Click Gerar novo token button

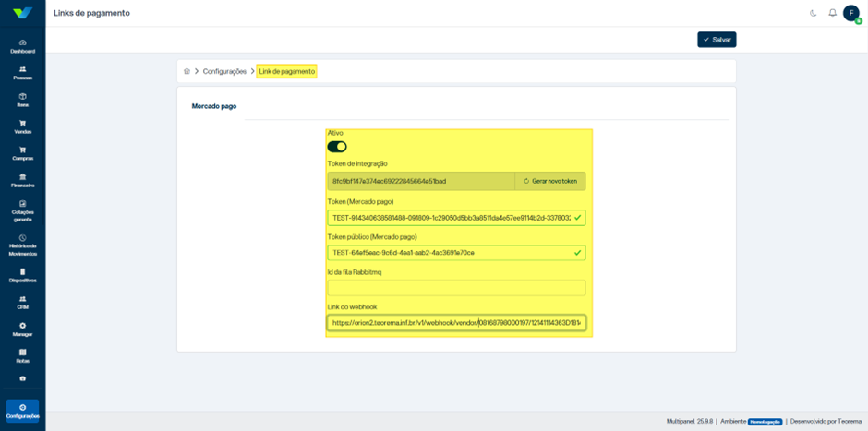coord(550,181)
